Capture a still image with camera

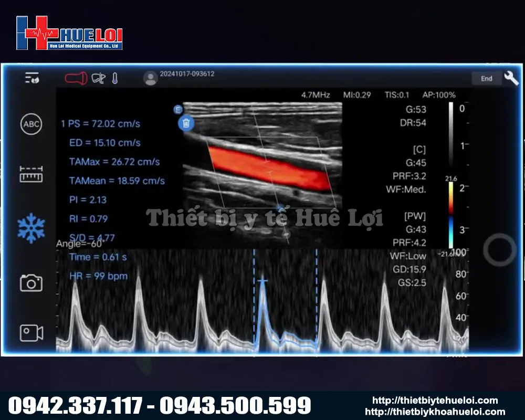tap(31, 283)
